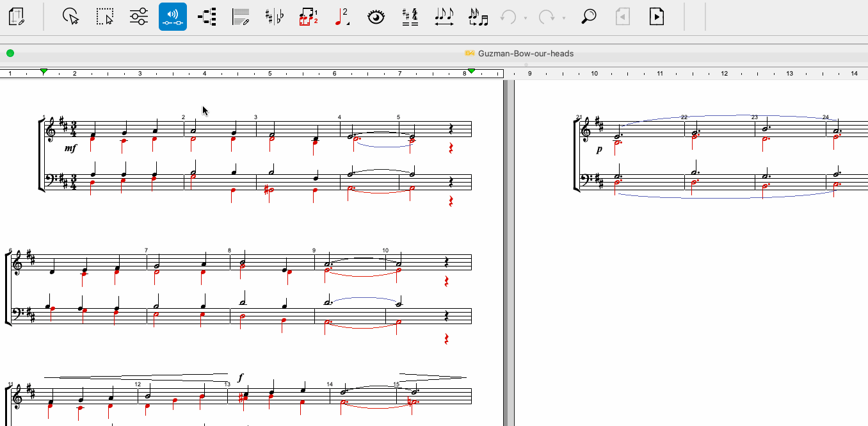868x426 pixels.
Task: Activate the marquee rectangle selection tool
Action: pos(104,17)
